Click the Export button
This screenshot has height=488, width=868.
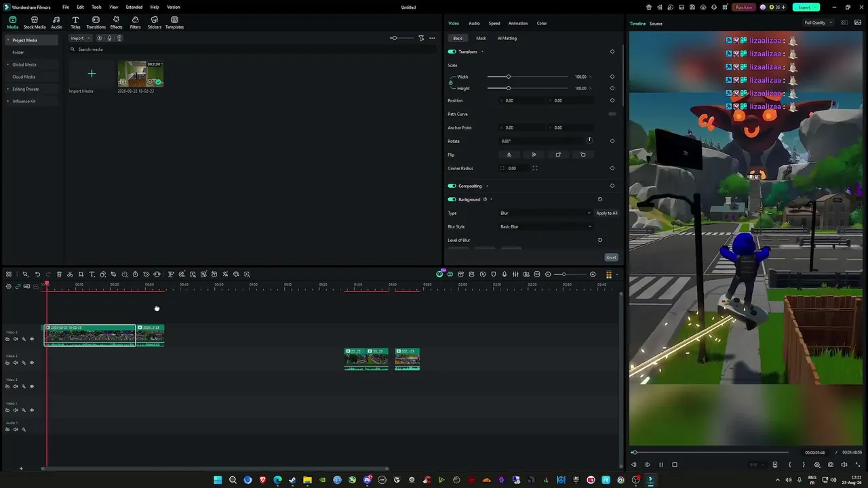click(806, 7)
